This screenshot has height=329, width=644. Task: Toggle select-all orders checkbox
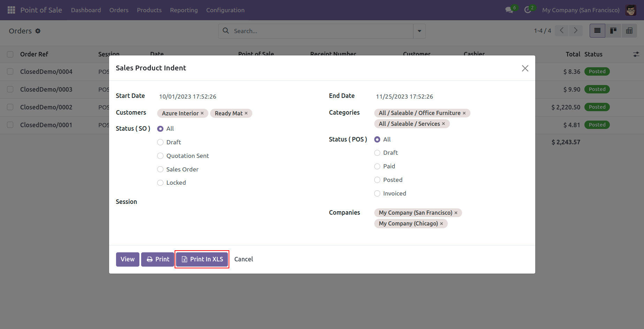10,54
